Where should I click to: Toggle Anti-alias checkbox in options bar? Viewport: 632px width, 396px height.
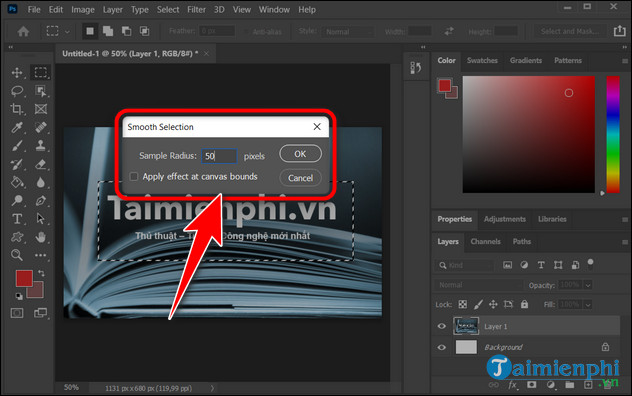point(246,31)
